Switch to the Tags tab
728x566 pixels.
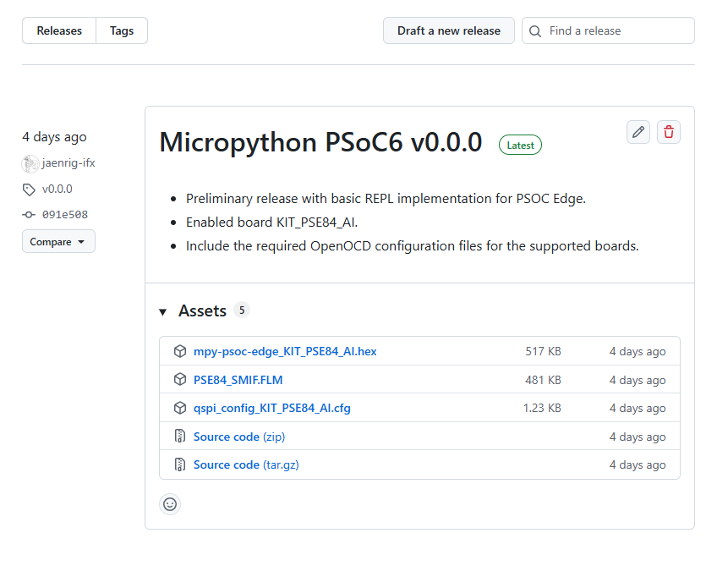(x=122, y=30)
